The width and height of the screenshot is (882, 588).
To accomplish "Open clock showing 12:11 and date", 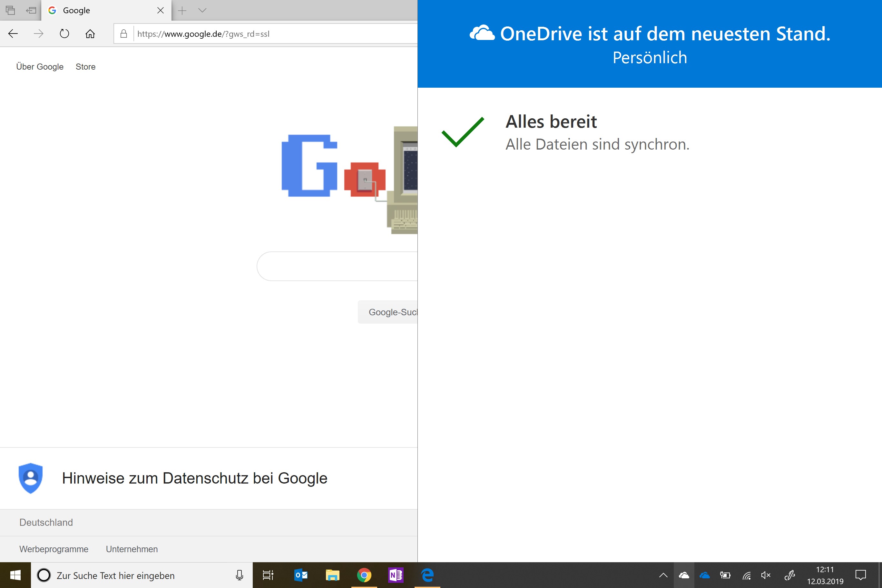I will (825, 575).
